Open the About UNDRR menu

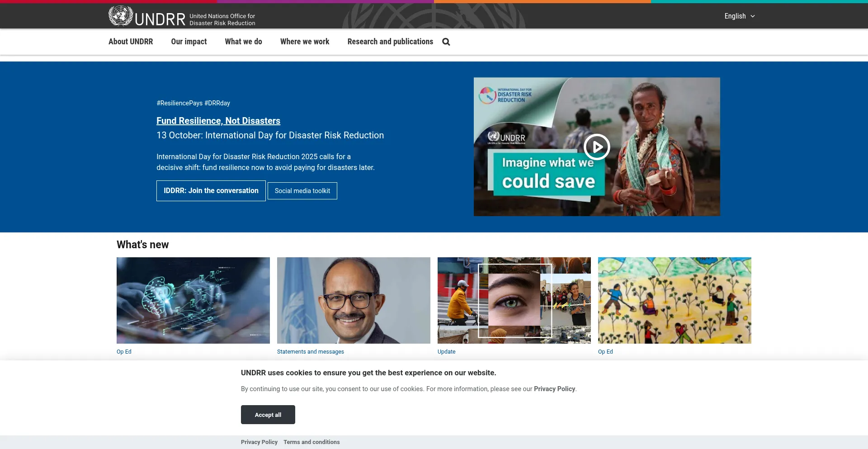coord(131,42)
